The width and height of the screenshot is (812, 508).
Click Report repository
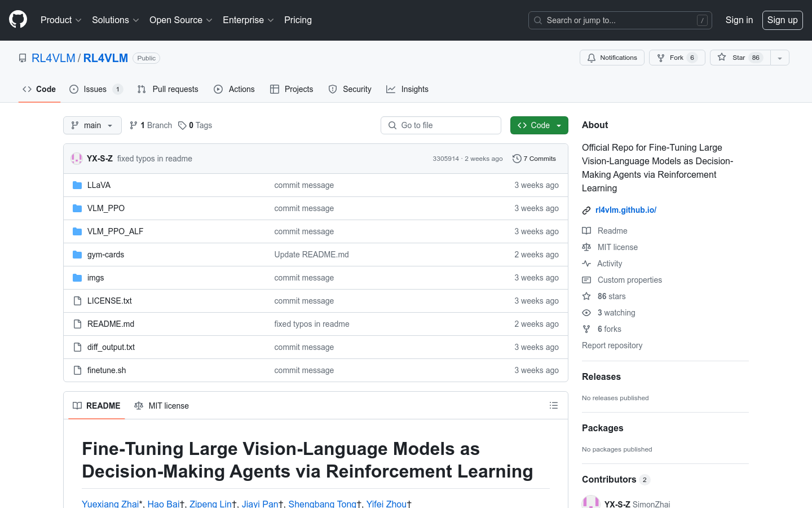pyautogui.click(x=612, y=345)
